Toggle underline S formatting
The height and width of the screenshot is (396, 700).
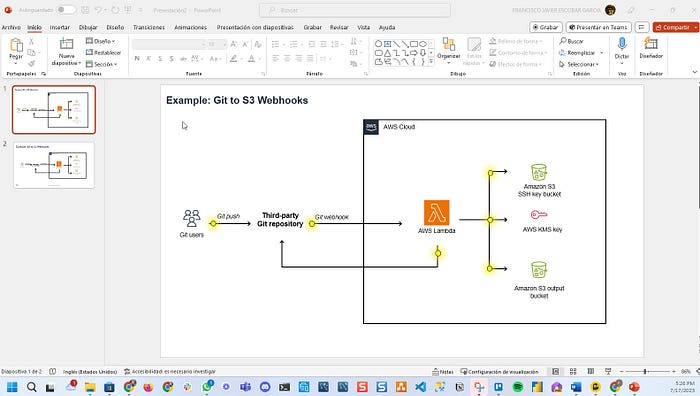[160, 58]
